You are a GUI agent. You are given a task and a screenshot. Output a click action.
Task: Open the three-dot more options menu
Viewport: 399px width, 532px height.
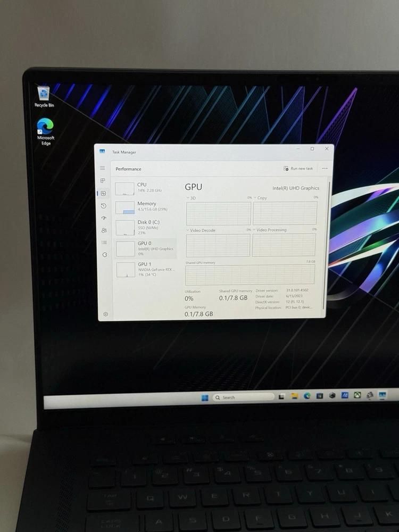[x=325, y=169]
